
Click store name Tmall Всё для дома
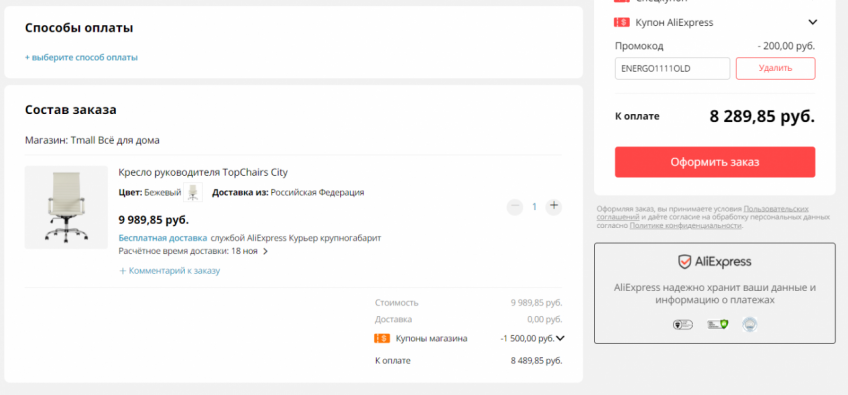click(115, 141)
